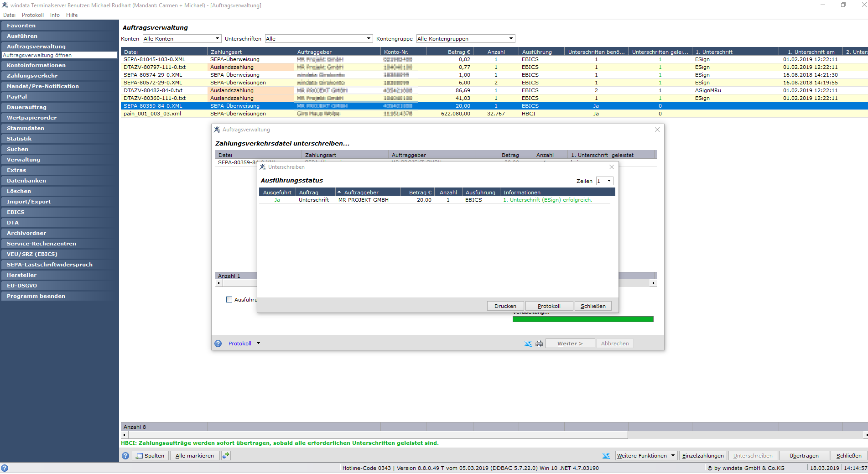Open the Datei menu
Viewport: 868px width, 474px height.
[x=9, y=15]
